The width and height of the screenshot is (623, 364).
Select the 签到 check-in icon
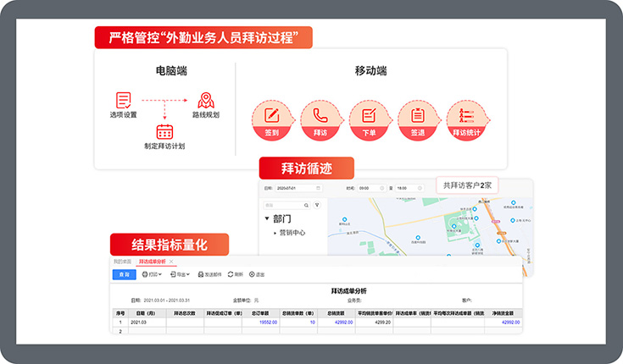coord(272,114)
